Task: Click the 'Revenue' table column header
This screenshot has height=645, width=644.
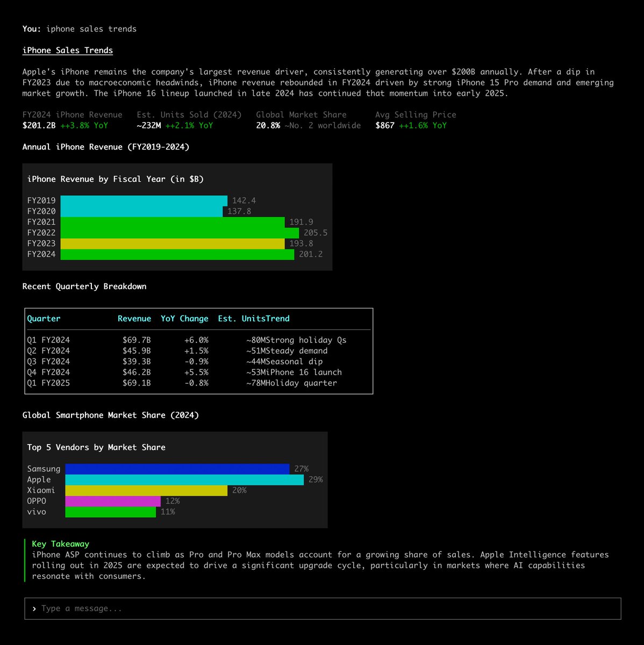Action: (134, 318)
